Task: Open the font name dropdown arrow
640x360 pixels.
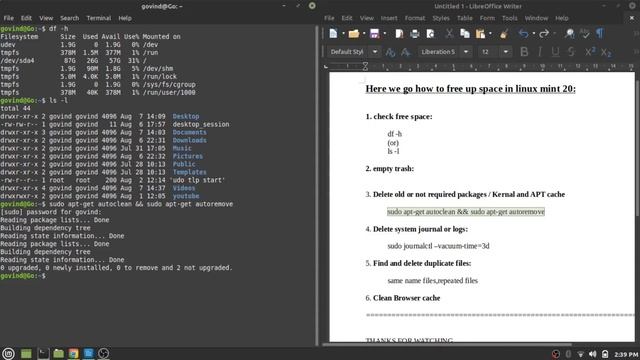Action: point(466,52)
